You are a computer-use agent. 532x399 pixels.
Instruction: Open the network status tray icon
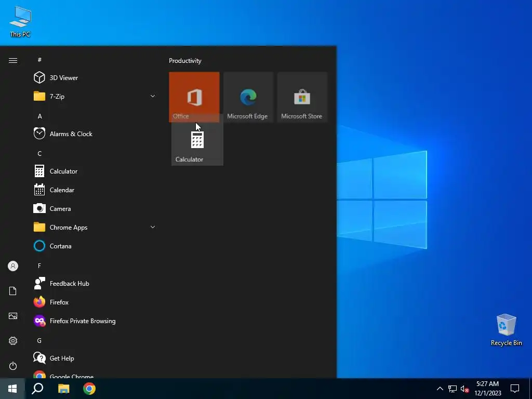453,389
